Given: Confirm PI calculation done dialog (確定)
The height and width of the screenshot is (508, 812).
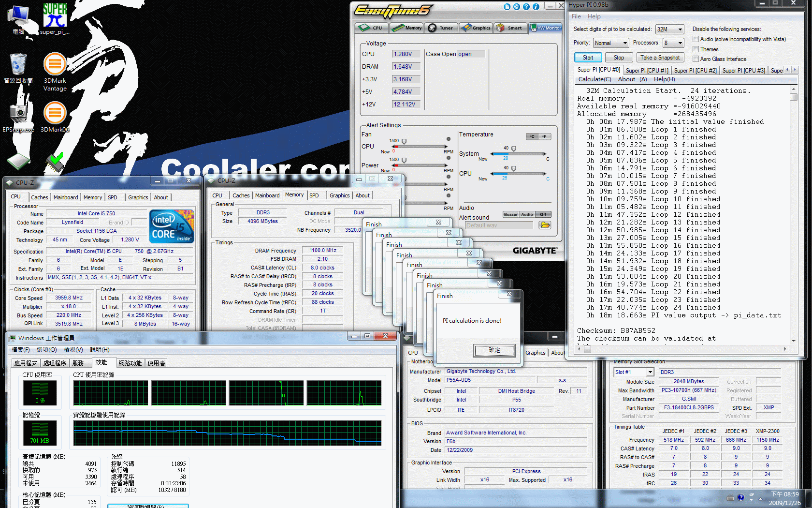Looking at the screenshot, I should pos(494,350).
